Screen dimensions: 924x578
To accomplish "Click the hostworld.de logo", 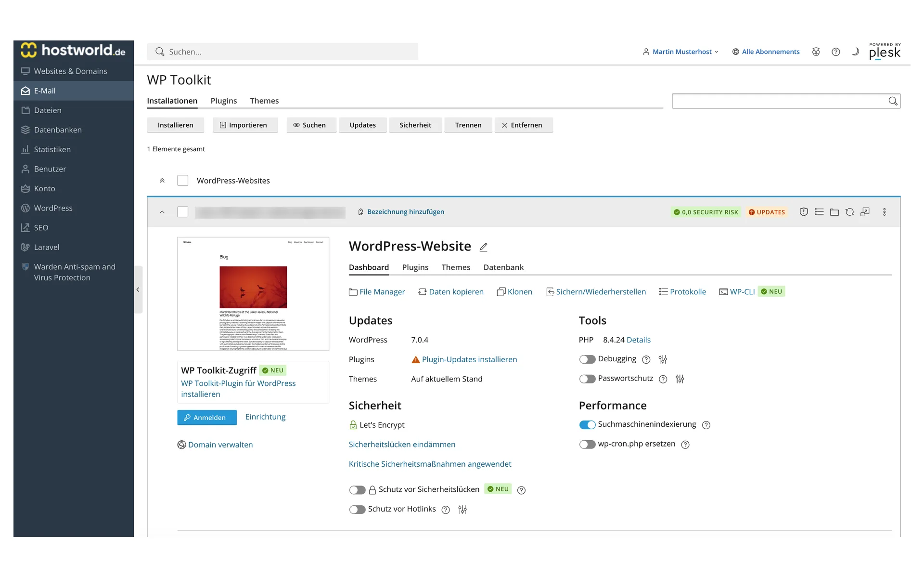I will point(73,50).
